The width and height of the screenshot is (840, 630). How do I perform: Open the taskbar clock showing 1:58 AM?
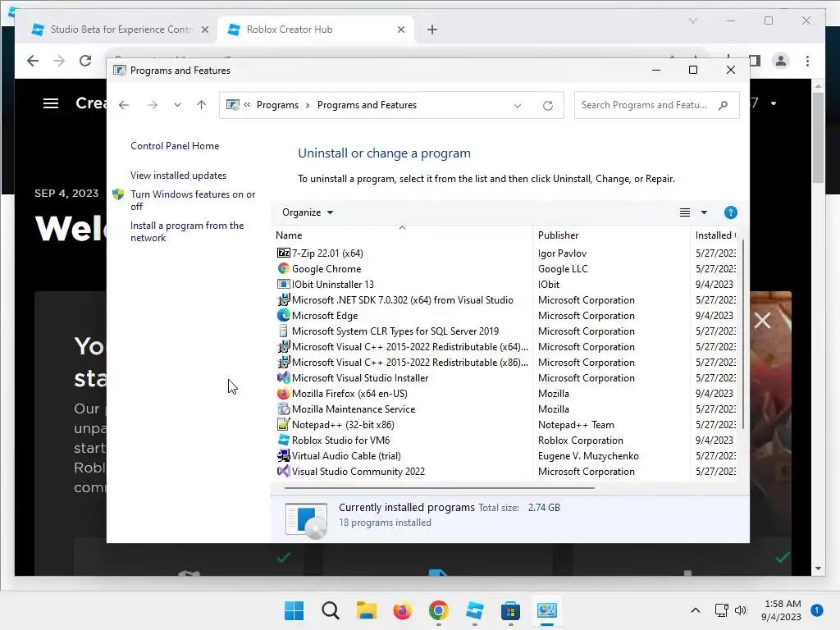781,610
